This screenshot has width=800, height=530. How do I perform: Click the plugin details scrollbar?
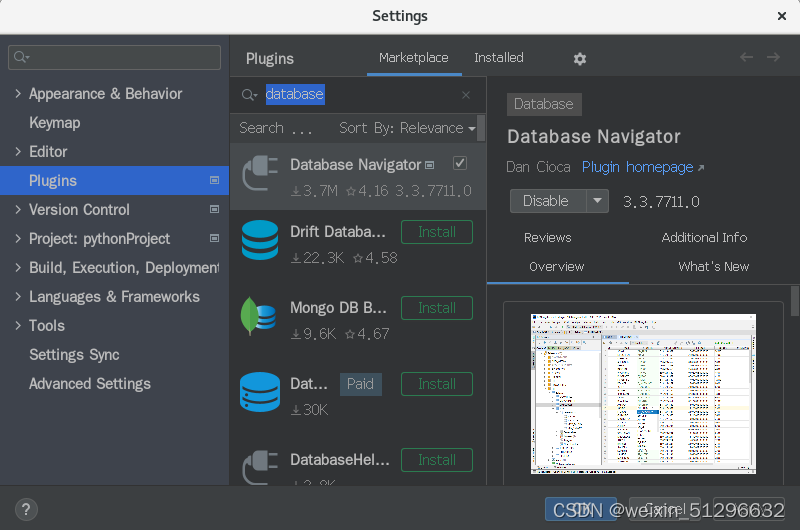click(x=795, y=301)
